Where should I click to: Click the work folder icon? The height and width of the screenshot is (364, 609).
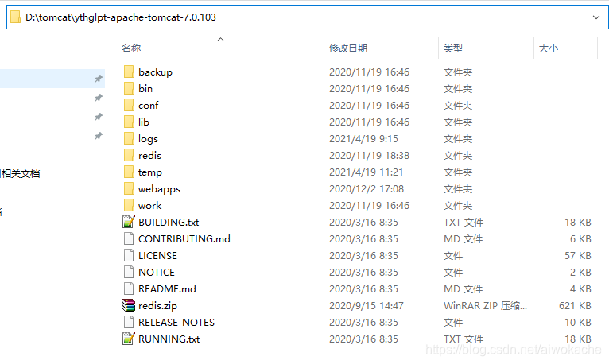point(129,205)
